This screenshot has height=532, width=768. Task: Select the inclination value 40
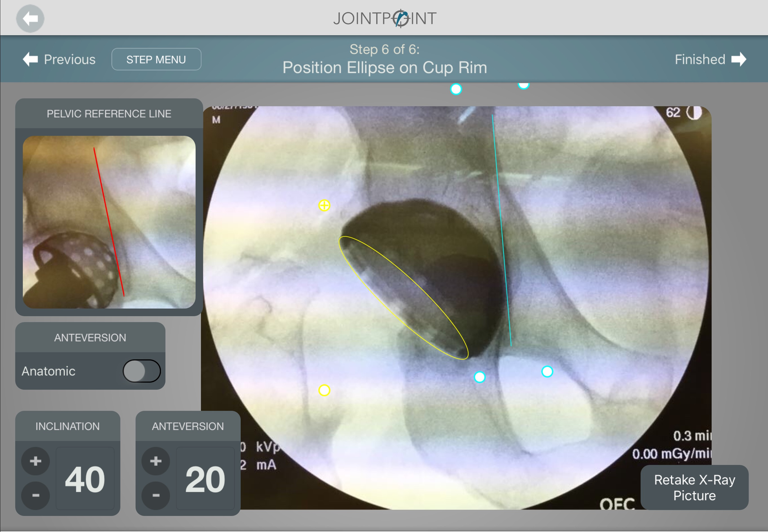85,479
